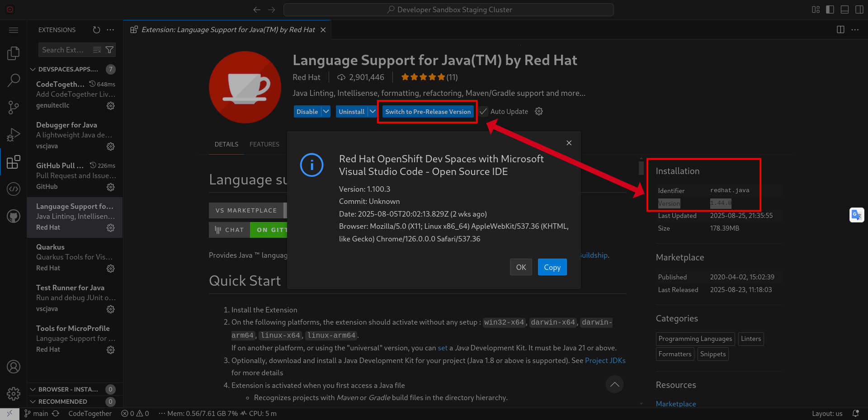Open notifications bell in status bar
Screen dimensions: 868x420
(856, 414)
